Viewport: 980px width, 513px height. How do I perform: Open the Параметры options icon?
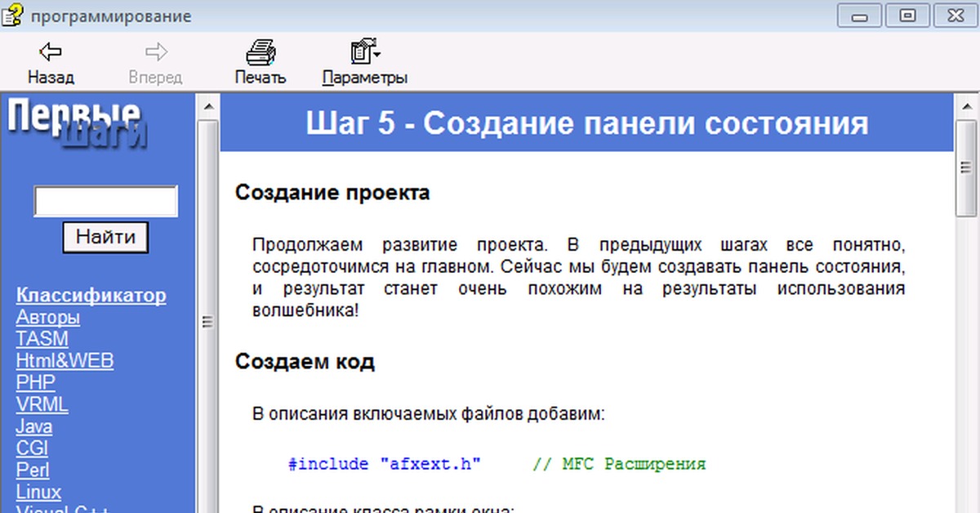364,53
